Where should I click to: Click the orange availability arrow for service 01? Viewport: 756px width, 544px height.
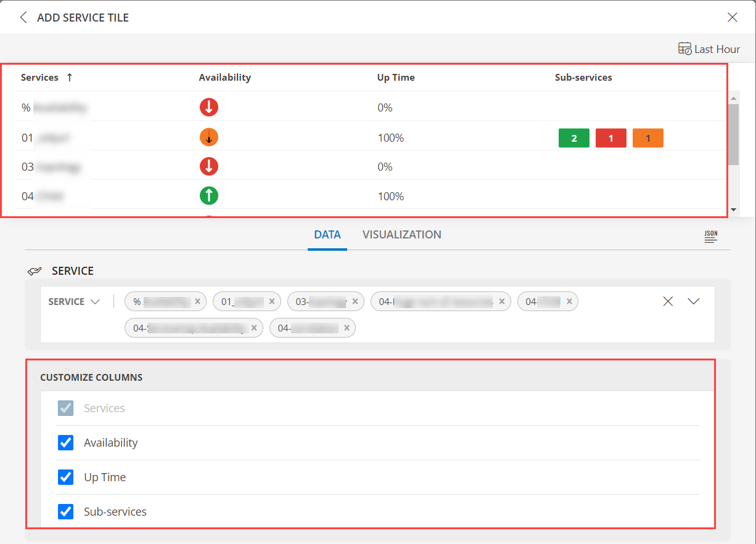[x=208, y=137]
